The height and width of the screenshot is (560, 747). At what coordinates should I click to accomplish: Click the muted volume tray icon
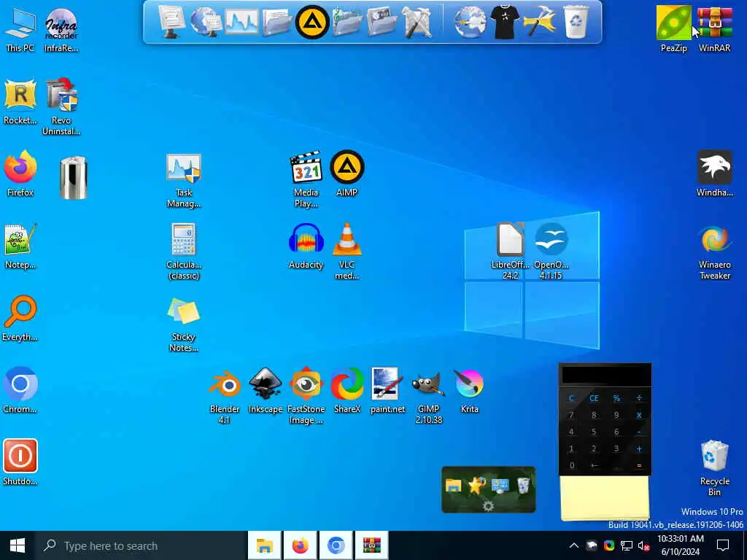coord(643,545)
